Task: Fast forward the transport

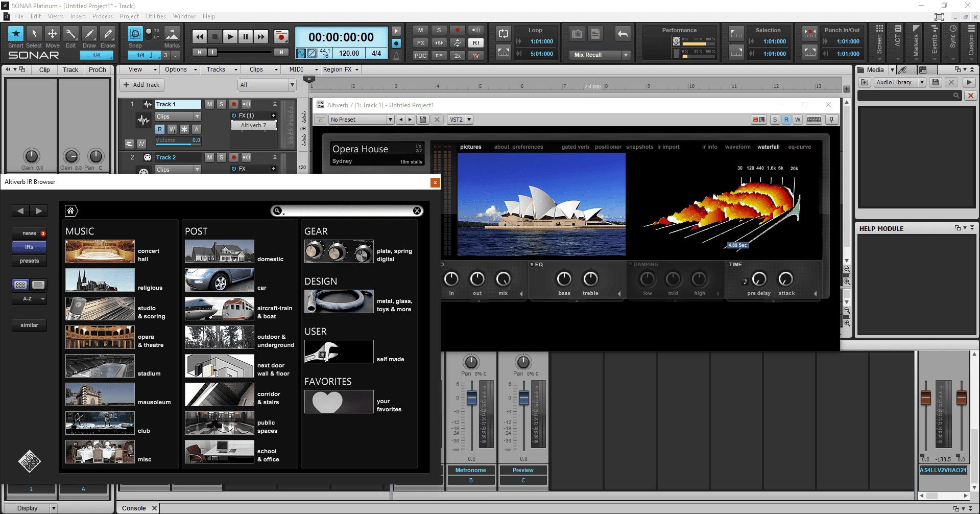Action: pyautogui.click(x=261, y=37)
